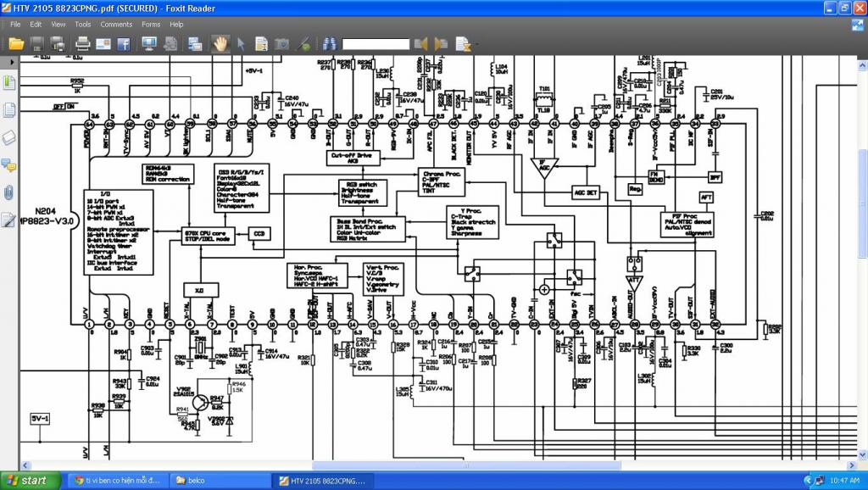868x490 pixels.
Task: Share to Facebook via the toolbar icon
Action: coord(123,44)
